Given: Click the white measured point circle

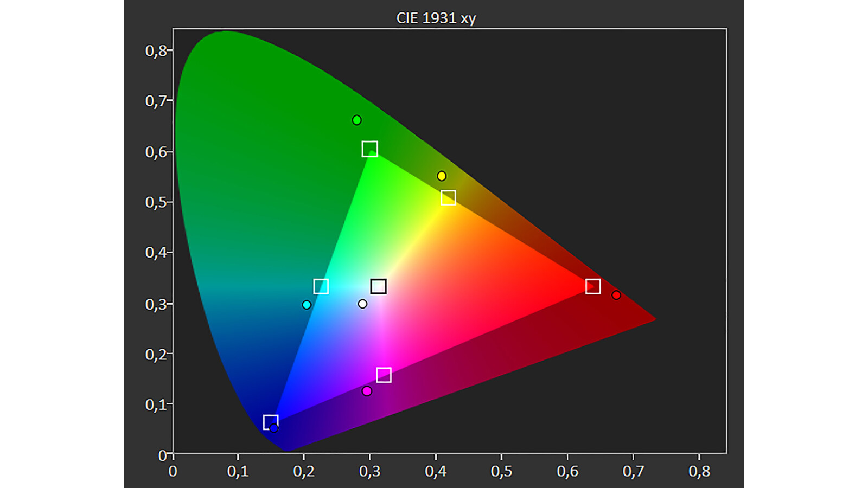Looking at the screenshot, I should pyautogui.click(x=362, y=304).
